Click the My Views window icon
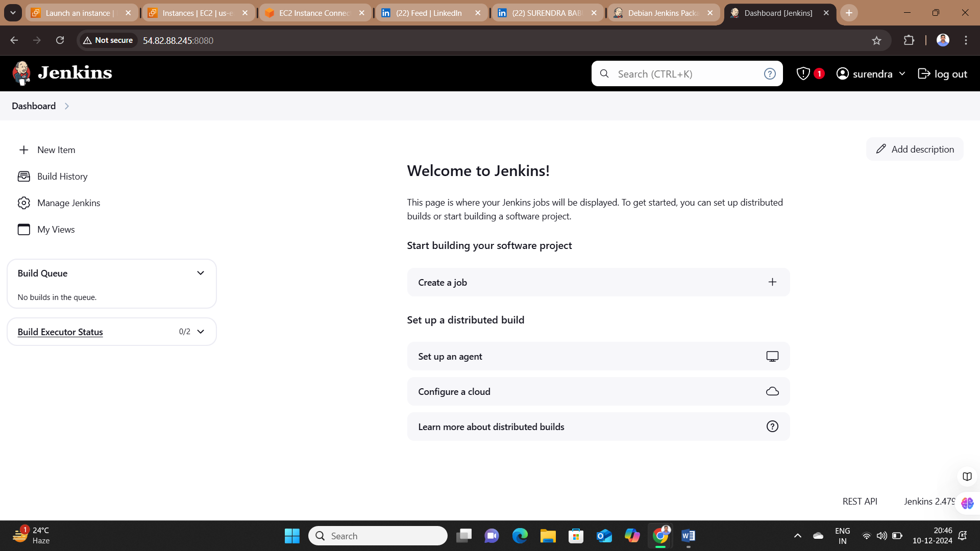The height and width of the screenshot is (551, 980). coord(23,230)
